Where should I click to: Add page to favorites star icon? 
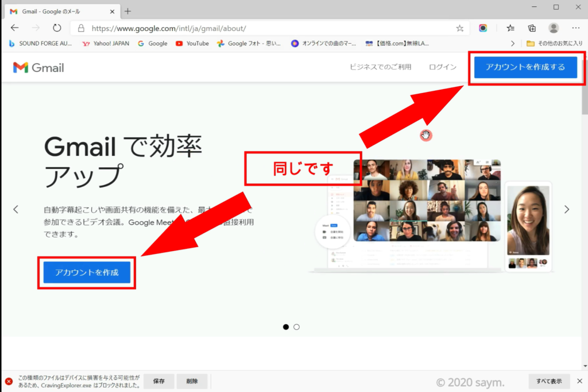pyautogui.click(x=459, y=28)
